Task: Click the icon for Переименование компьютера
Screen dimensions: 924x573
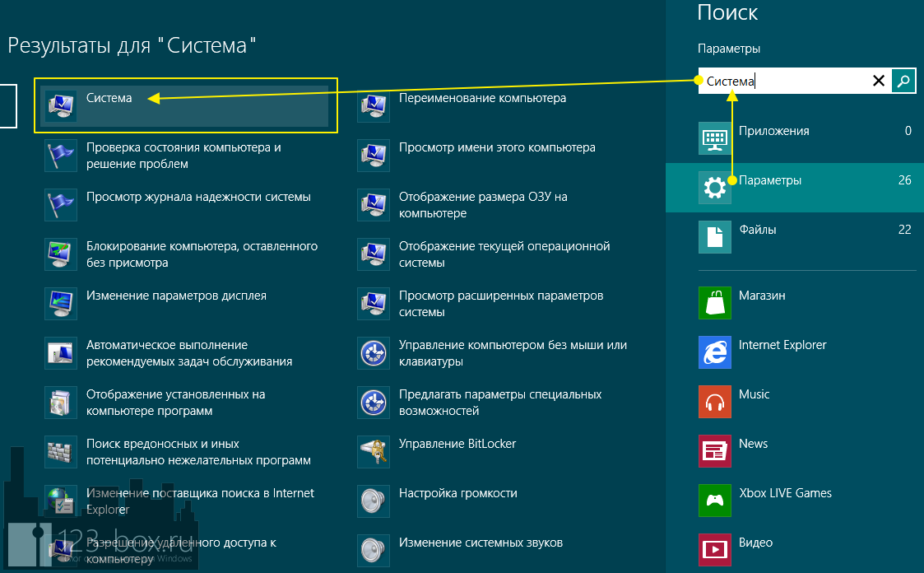Action: tap(374, 106)
